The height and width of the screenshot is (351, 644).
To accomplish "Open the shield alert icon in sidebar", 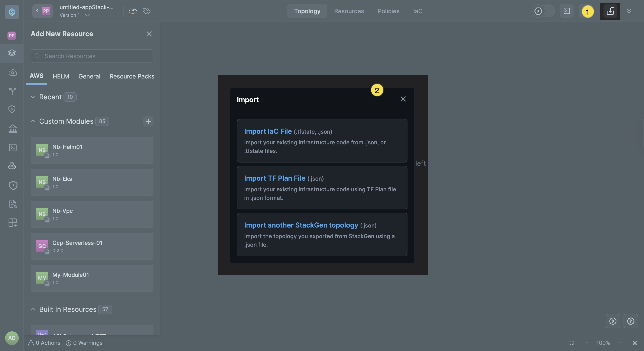I will pyautogui.click(x=13, y=185).
